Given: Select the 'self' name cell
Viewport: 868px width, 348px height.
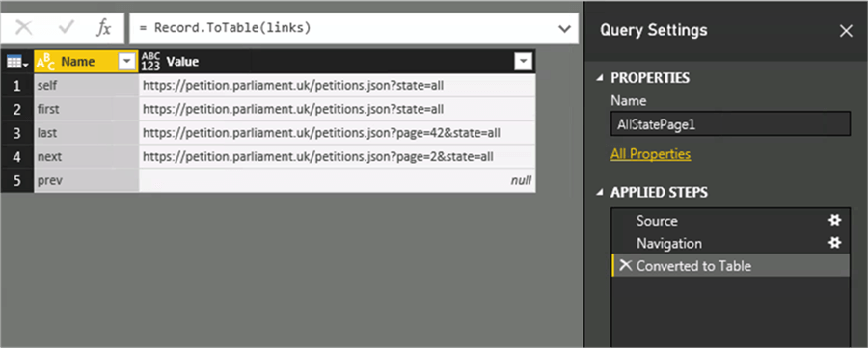Looking at the screenshot, I should tap(87, 86).
